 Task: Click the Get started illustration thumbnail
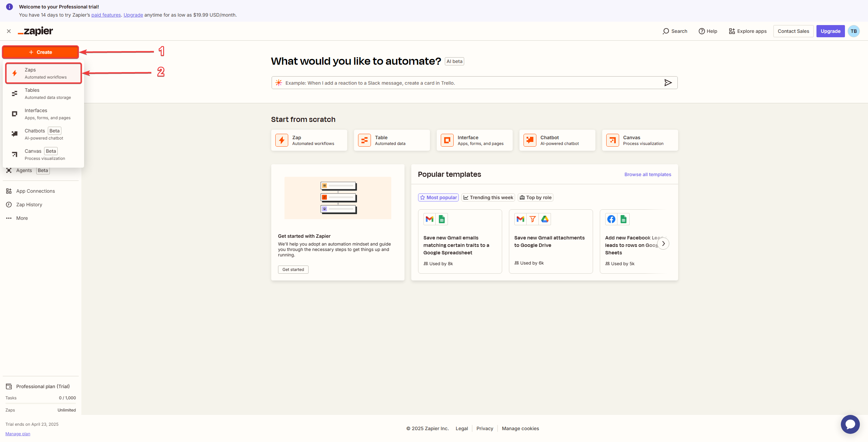point(338,198)
